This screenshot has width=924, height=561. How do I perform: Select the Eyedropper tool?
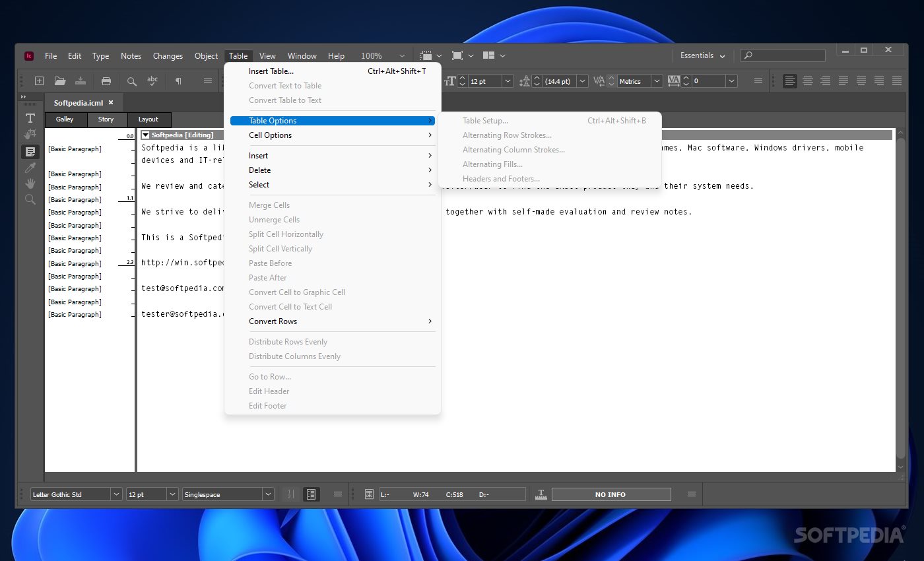pyautogui.click(x=30, y=168)
